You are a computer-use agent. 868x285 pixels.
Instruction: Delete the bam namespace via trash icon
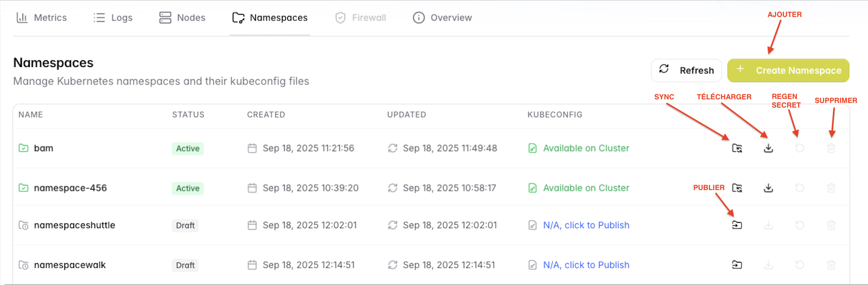pyautogui.click(x=831, y=148)
